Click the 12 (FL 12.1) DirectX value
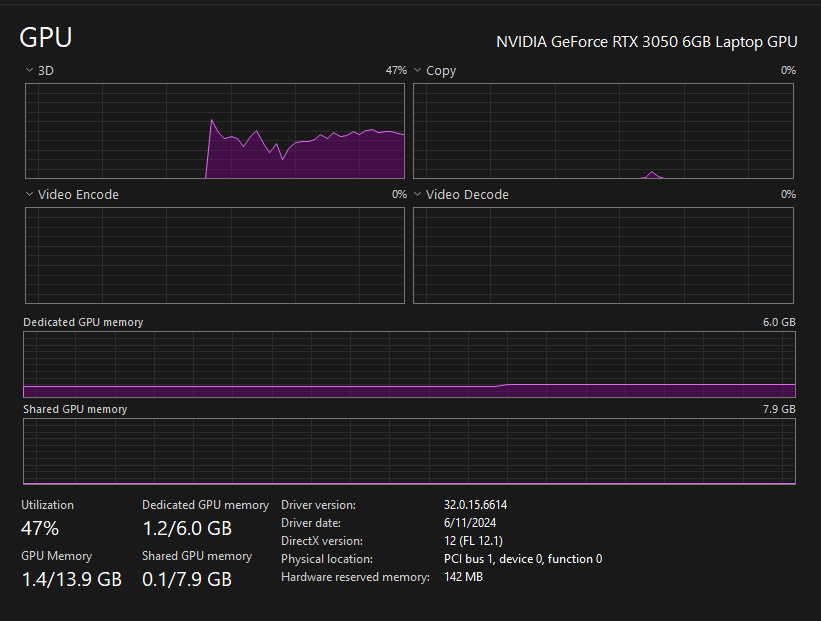The image size is (821, 621). (473, 540)
